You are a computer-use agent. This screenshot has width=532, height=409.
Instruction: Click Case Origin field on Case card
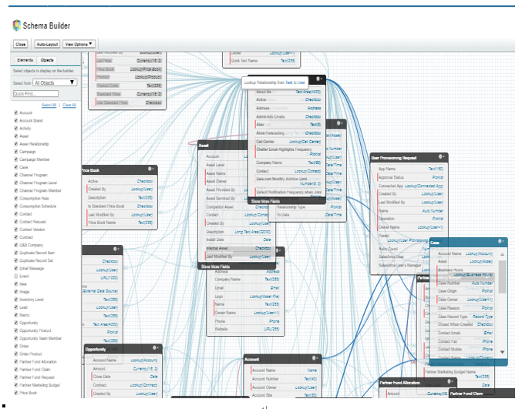pos(465,290)
